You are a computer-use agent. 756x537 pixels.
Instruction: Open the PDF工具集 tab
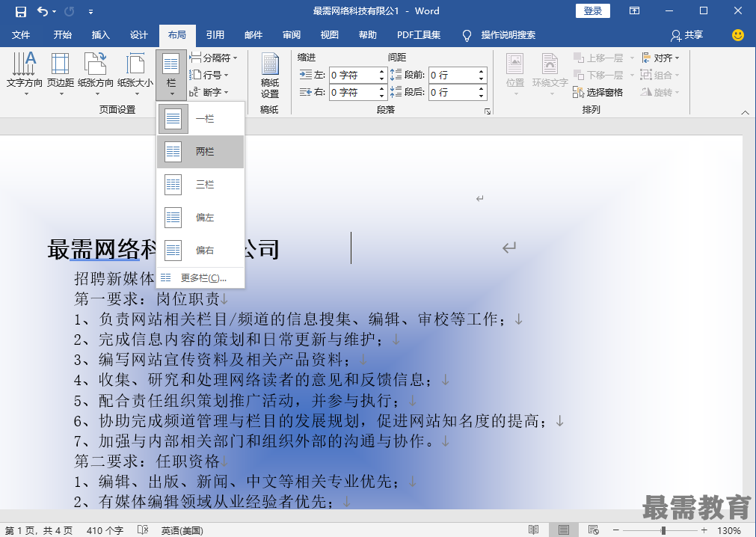[419, 35]
